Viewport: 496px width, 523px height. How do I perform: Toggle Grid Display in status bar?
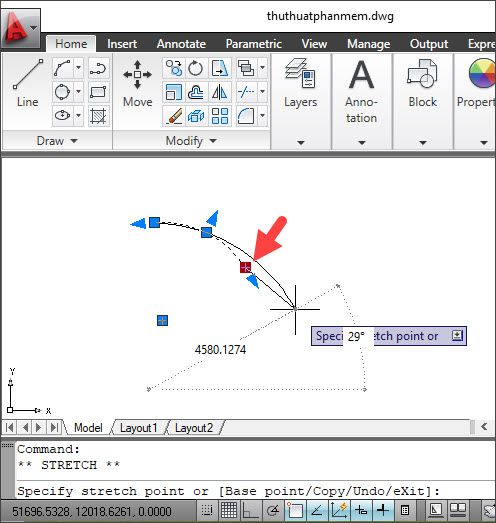pos(229,510)
